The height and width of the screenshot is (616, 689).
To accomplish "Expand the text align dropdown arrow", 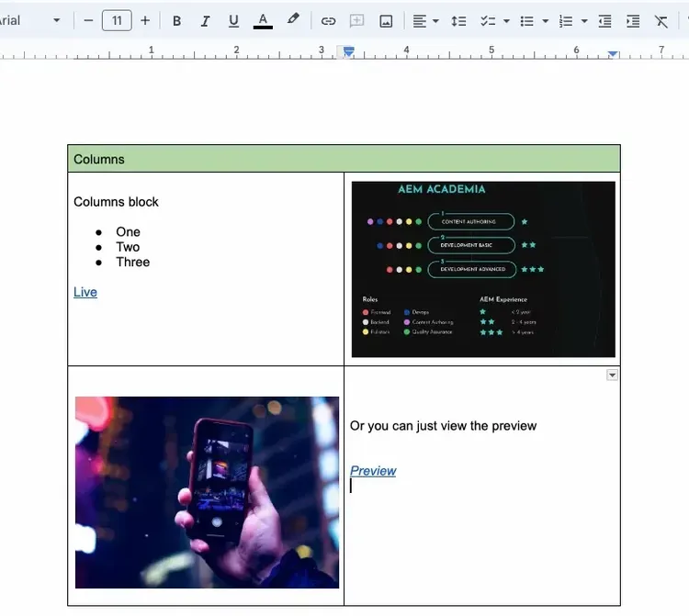I will click(x=435, y=20).
